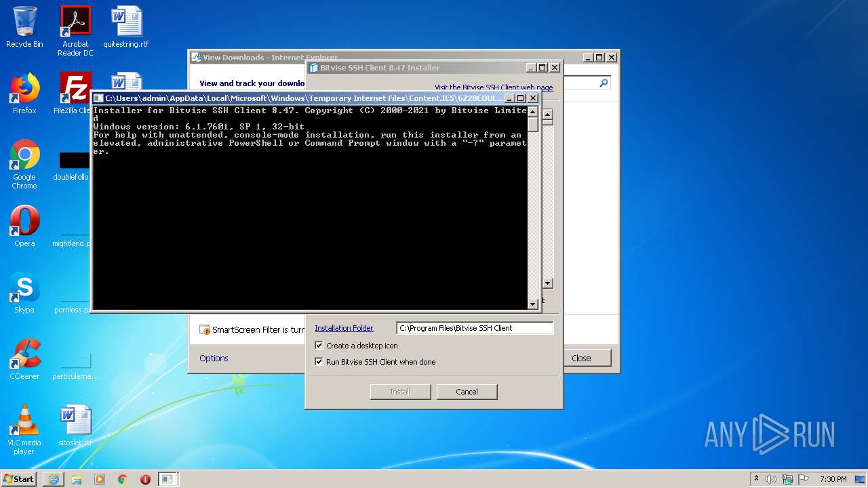Minimize the console window

[509, 98]
